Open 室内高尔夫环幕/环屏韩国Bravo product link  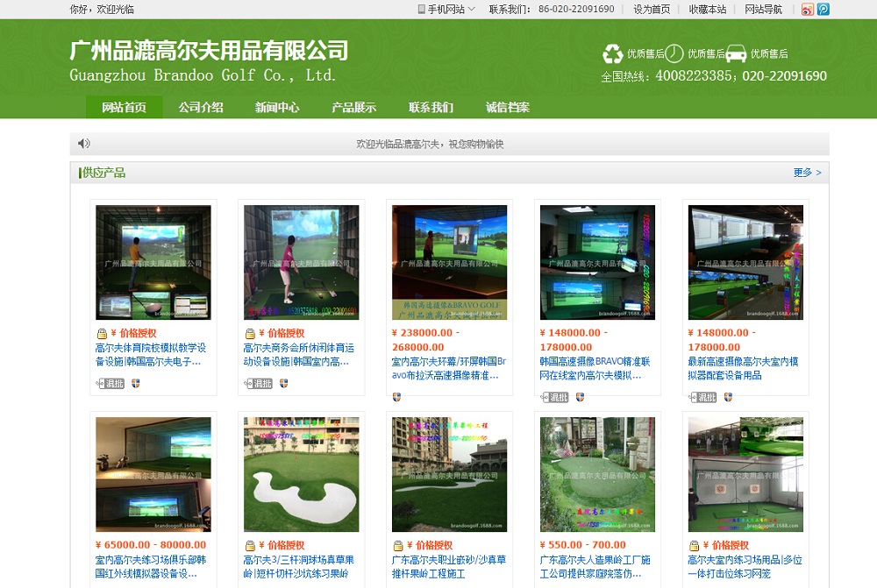click(x=448, y=368)
